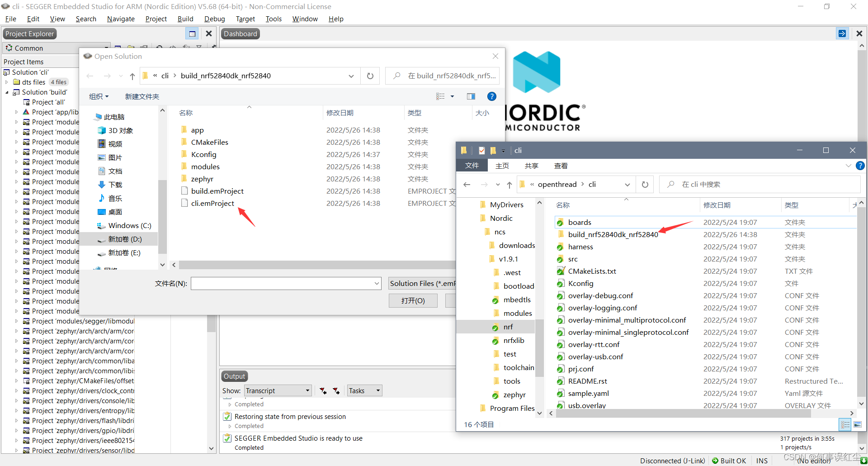Click the previous output message icon
This screenshot has width=868, height=466.
pyautogui.click(x=323, y=390)
